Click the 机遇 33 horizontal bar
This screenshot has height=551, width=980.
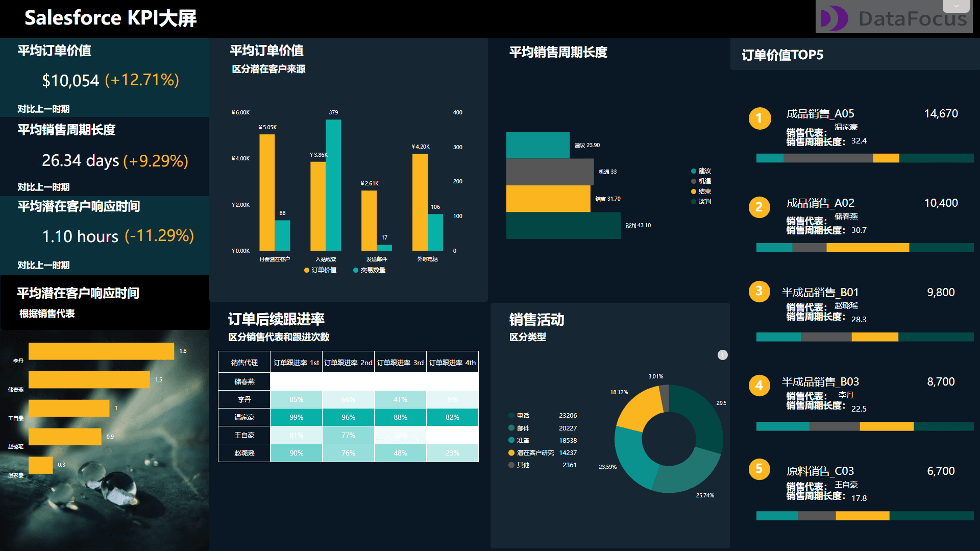[550, 172]
